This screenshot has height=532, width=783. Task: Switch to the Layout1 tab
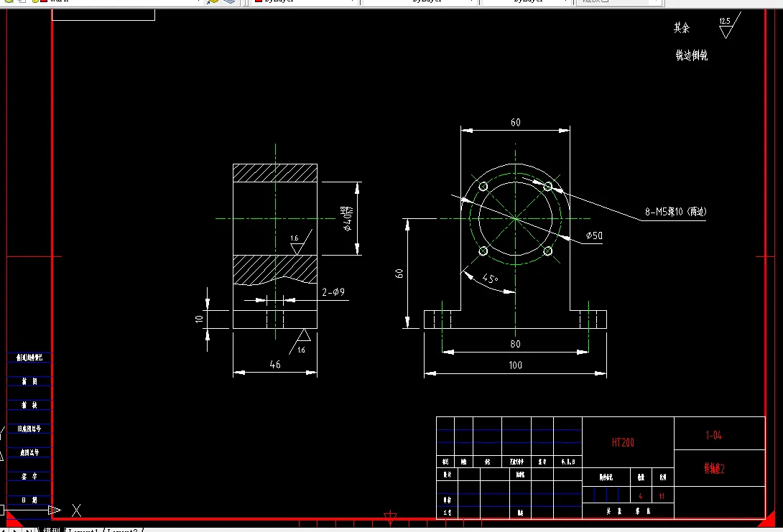coord(83,530)
